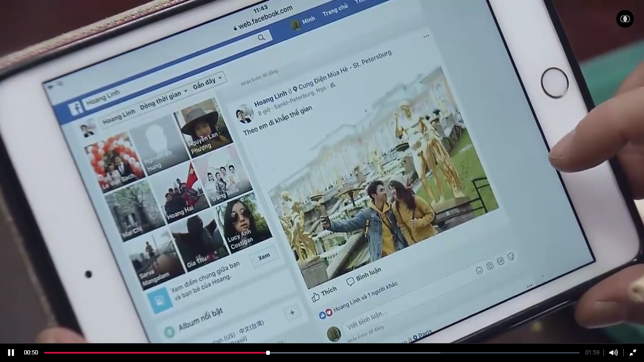Open friend Mai Chi thumbnail
The height and width of the screenshot is (362, 644).
coord(136,210)
